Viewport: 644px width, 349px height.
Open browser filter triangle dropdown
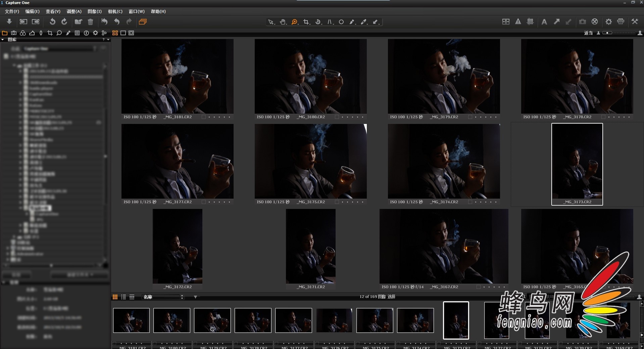click(195, 297)
